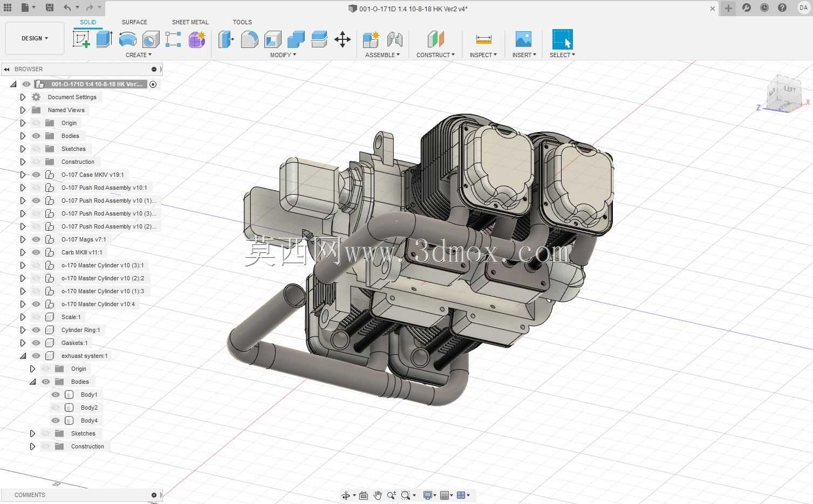Expand the COMMENTS panel plus button
813x504 pixels.
point(154,495)
